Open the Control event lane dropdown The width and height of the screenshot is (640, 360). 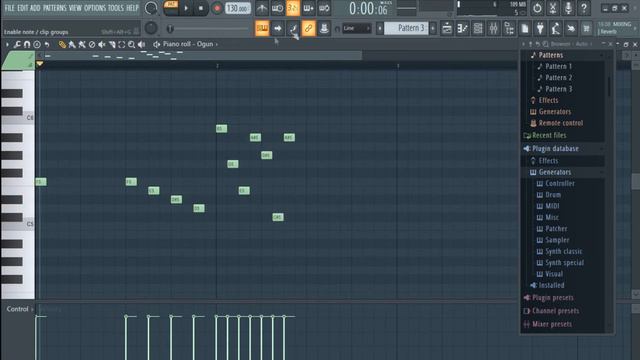20,309
